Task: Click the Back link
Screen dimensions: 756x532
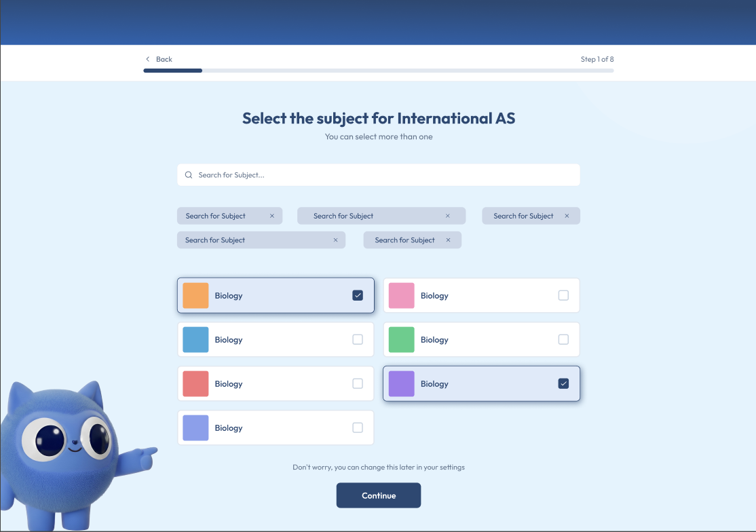Action: pos(164,59)
